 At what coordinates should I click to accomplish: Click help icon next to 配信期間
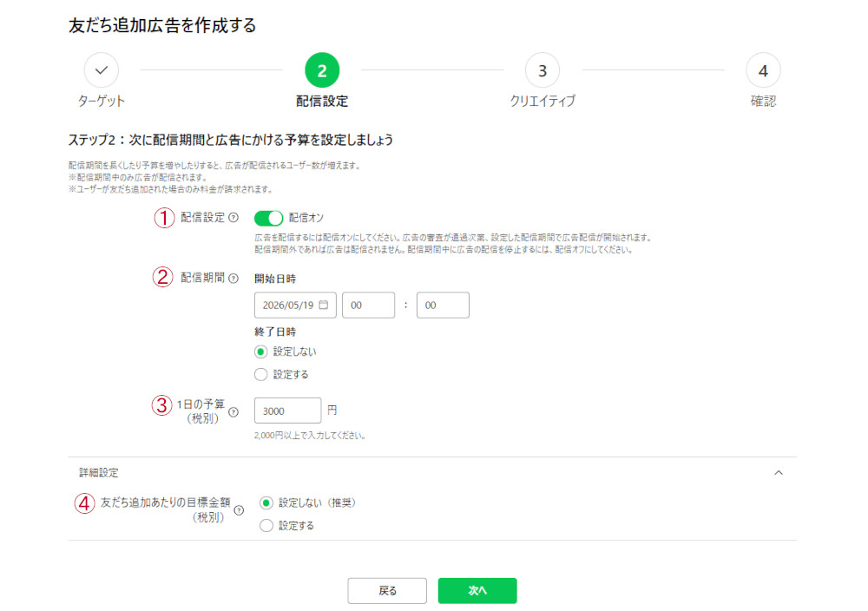pyautogui.click(x=233, y=279)
